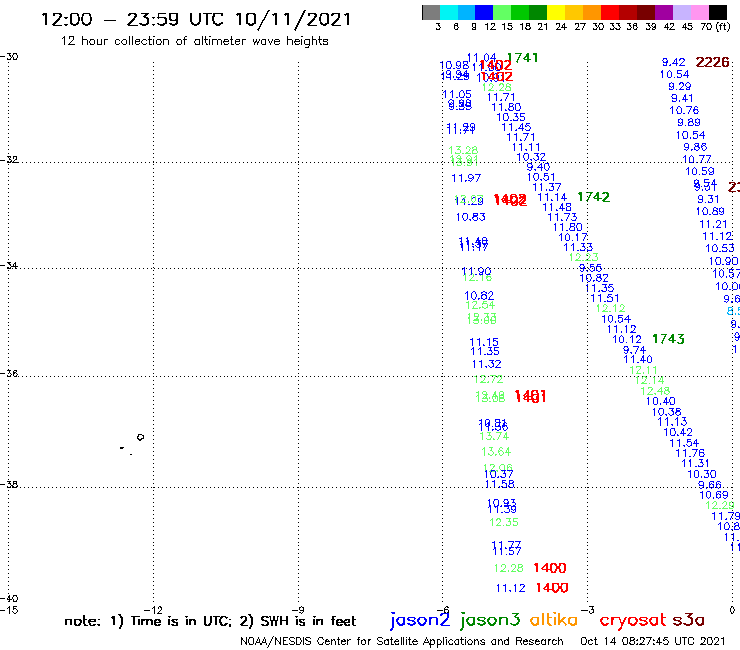Screen dimensions: 740x650
Task: Click the wave height value '10.69'
Action: pos(714,495)
